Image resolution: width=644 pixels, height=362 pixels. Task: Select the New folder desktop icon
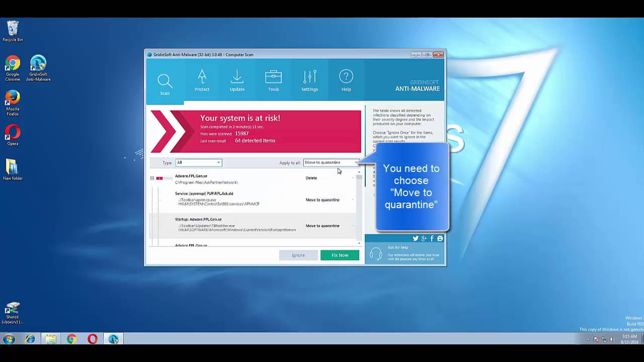(13, 169)
